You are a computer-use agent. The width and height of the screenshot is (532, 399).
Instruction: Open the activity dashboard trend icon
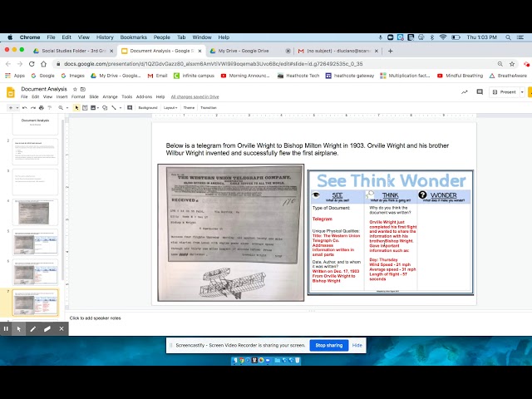[464, 92]
